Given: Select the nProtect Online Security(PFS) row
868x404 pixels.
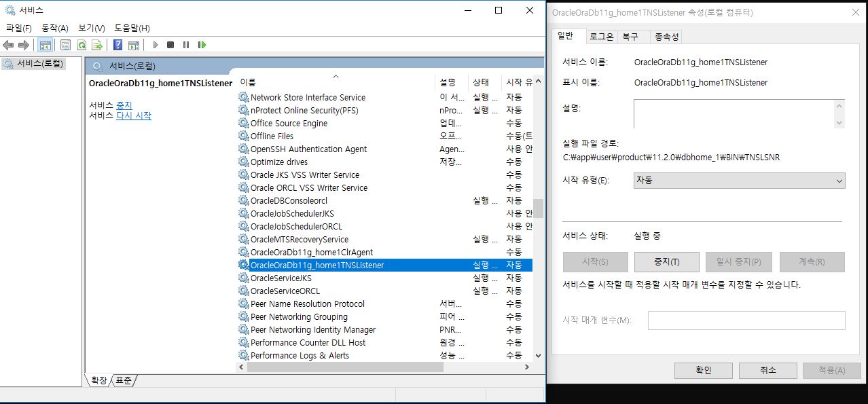Looking at the screenshot, I should coord(384,110).
